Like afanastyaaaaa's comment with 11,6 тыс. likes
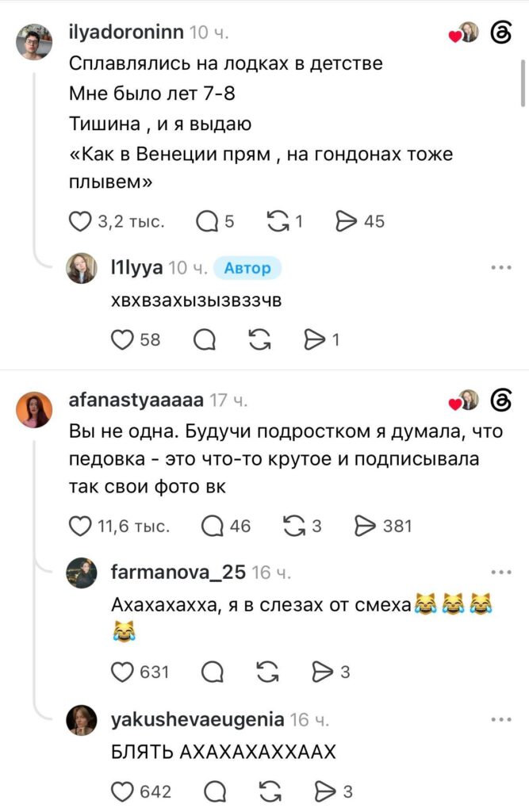 pyautogui.click(x=80, y=527)
